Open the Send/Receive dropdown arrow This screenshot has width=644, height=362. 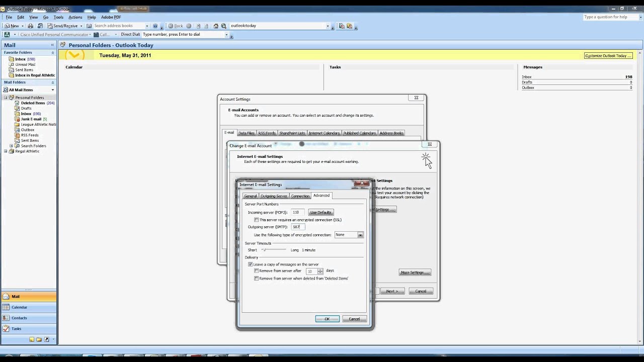pos(81,26)
